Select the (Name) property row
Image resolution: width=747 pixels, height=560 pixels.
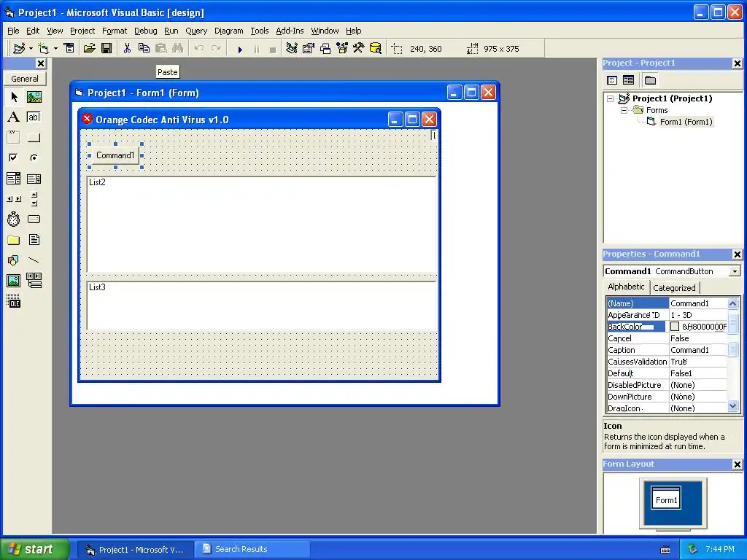coord(667,303)
